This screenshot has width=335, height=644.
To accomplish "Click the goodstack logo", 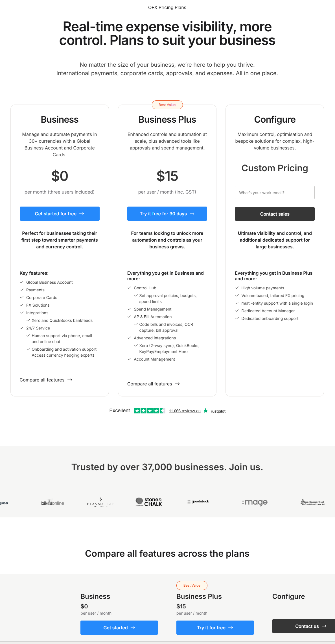I will click(x=198, y=502).
